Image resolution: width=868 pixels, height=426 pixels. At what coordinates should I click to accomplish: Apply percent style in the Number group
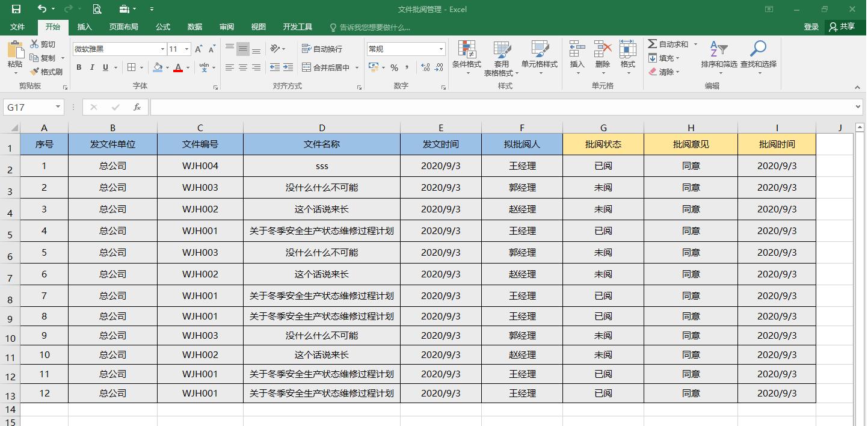coord(395,67)
